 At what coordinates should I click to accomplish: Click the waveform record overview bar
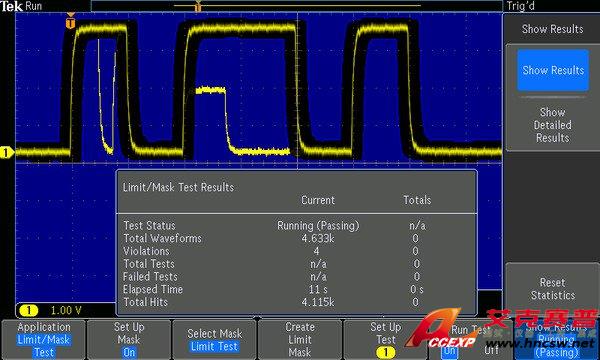click(297, 6)
